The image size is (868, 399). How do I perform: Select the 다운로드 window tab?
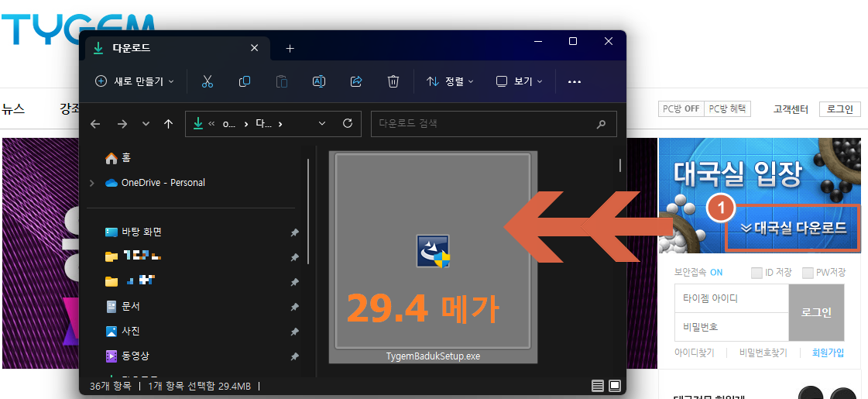point(177,48)
